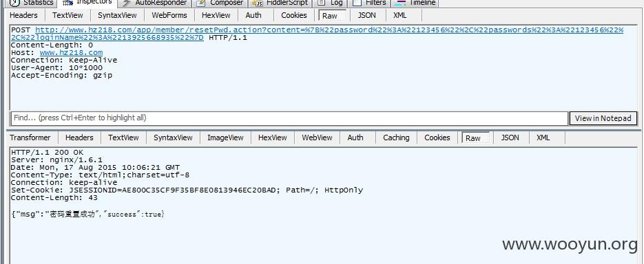Click the 'Server: nginx/1.6.1' header line
The image size is (644, 264).
click(56, 160)
